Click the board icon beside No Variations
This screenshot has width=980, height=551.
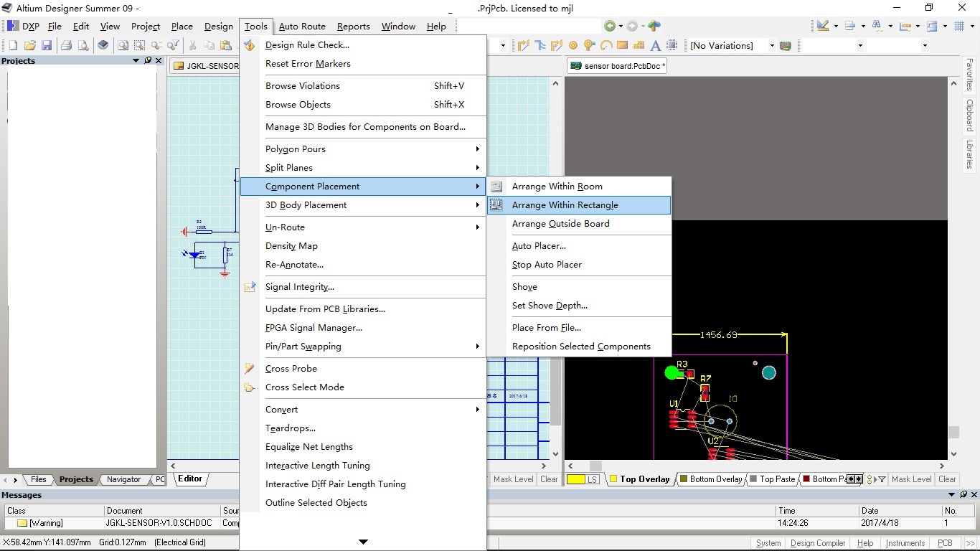click(786, 46)
